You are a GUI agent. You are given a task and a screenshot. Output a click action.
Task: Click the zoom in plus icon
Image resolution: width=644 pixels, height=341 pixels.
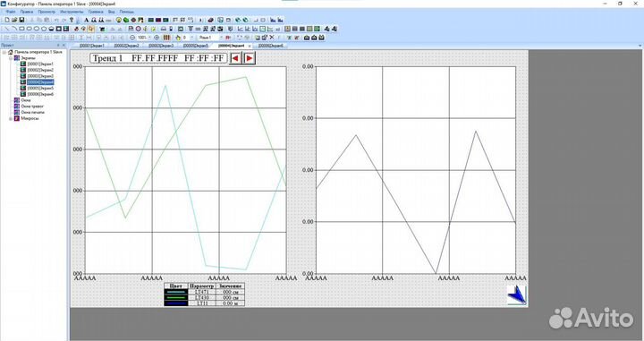pos(157,38)
